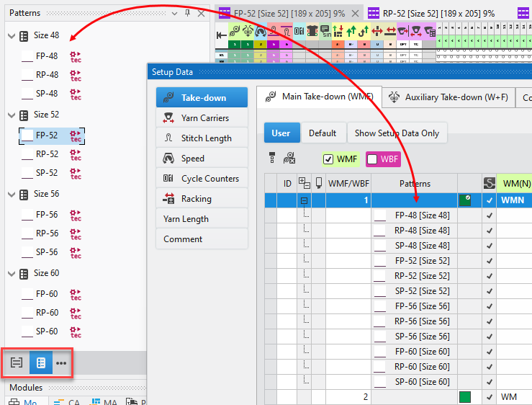Click the tec icon beside FP-48
Viewport: 532px width, 405px height.
pos(76,56)
